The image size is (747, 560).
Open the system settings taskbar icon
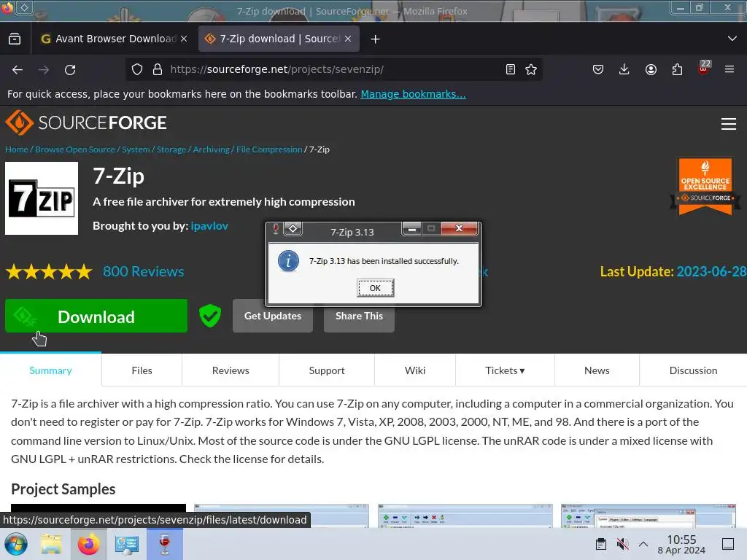coord(127,544)
